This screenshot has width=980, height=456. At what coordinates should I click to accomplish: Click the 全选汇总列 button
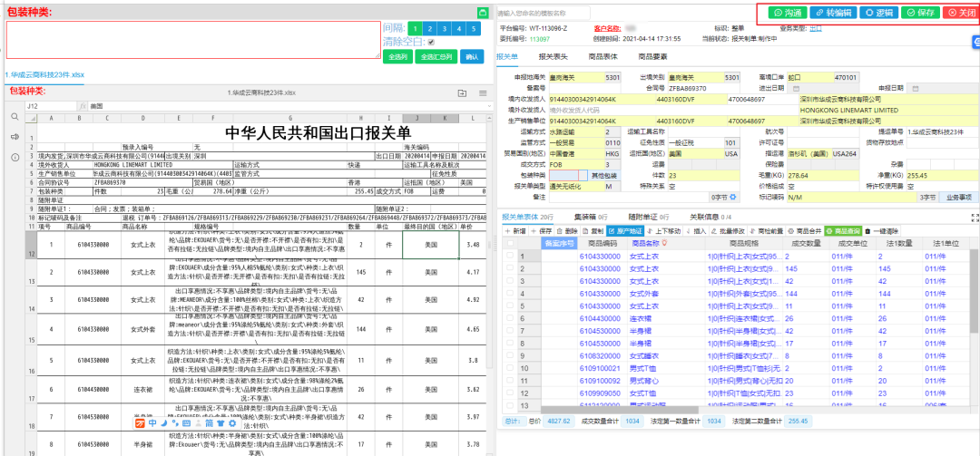click(435, 56)
